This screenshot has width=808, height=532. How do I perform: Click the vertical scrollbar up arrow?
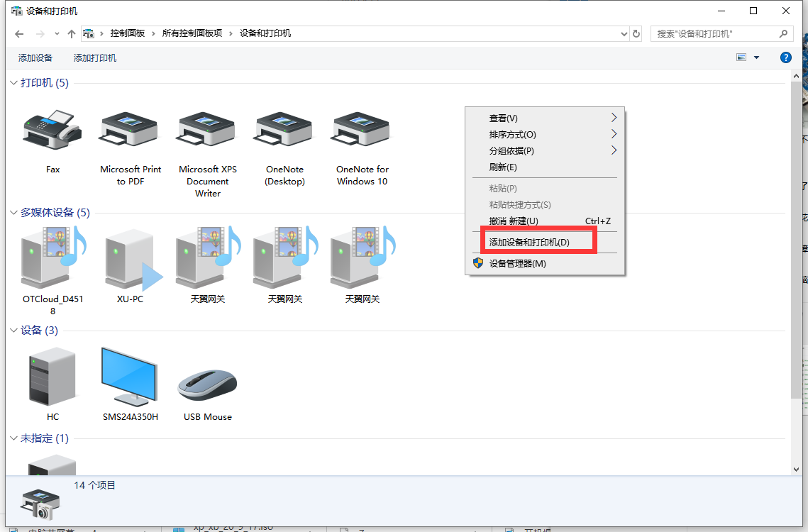coord(796,76)
